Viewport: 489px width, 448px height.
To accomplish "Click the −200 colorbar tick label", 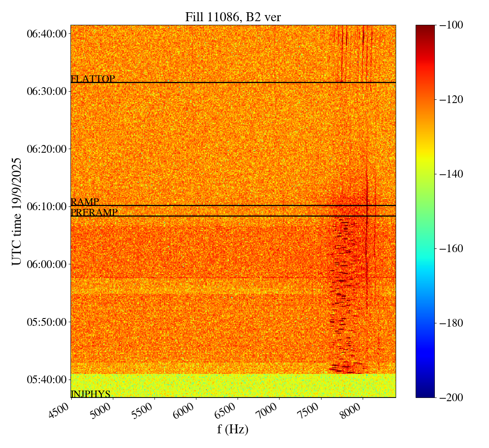I will point(451,397).
